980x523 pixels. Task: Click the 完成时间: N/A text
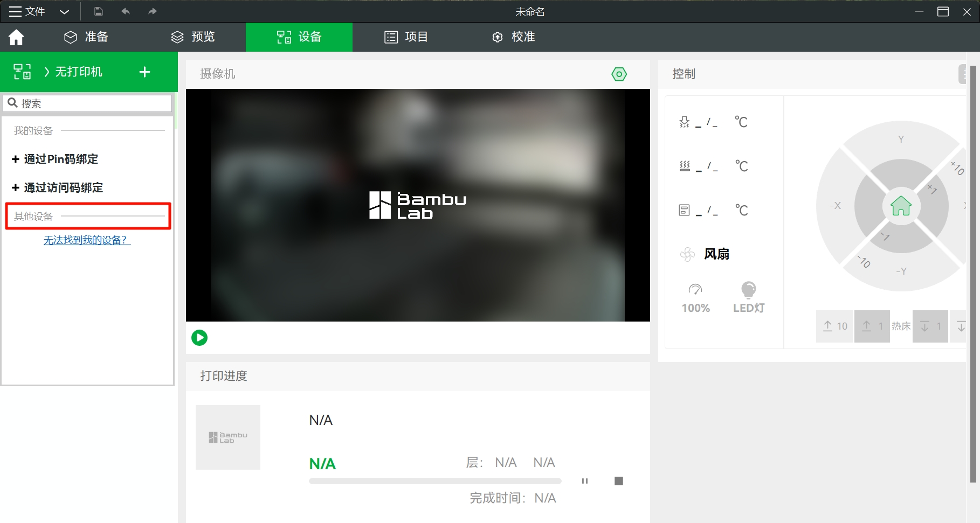[x=513, y=498]
